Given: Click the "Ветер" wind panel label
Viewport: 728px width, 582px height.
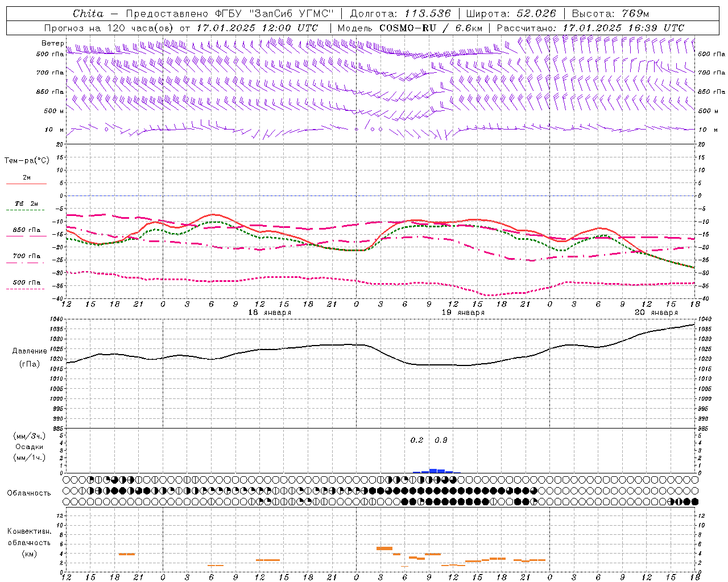Looking at the screenshot, I should tap(52, 43).
